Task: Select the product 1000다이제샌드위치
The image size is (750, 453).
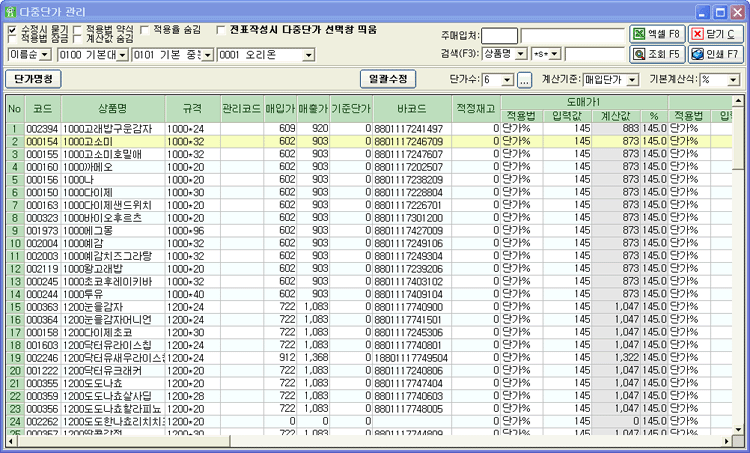Action: [113, 205]
